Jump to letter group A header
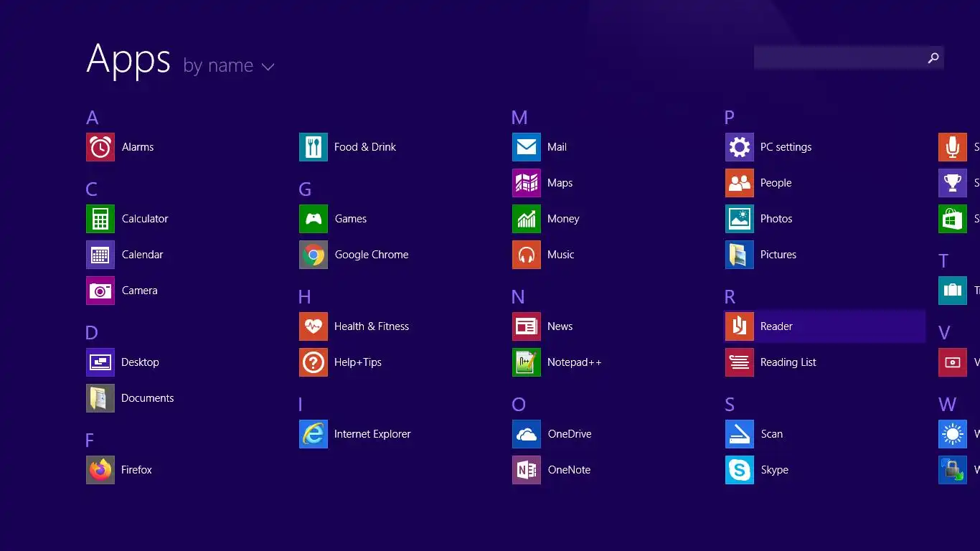980x551 pixels. tap(93, 118)
